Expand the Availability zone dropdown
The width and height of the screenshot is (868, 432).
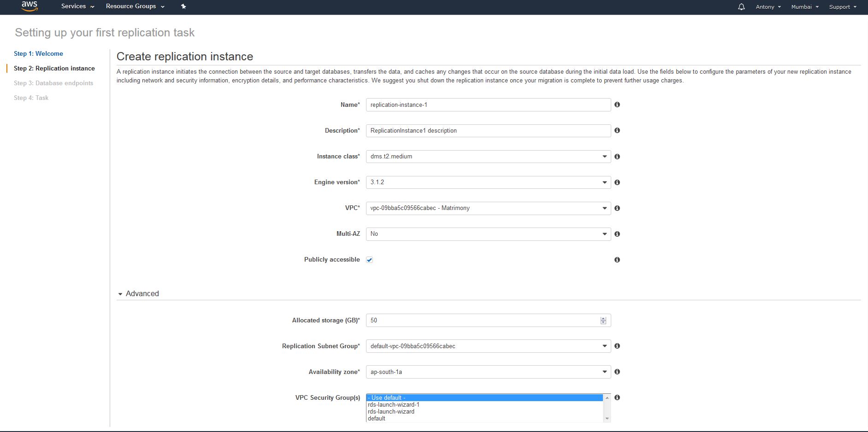pos(488,372)
